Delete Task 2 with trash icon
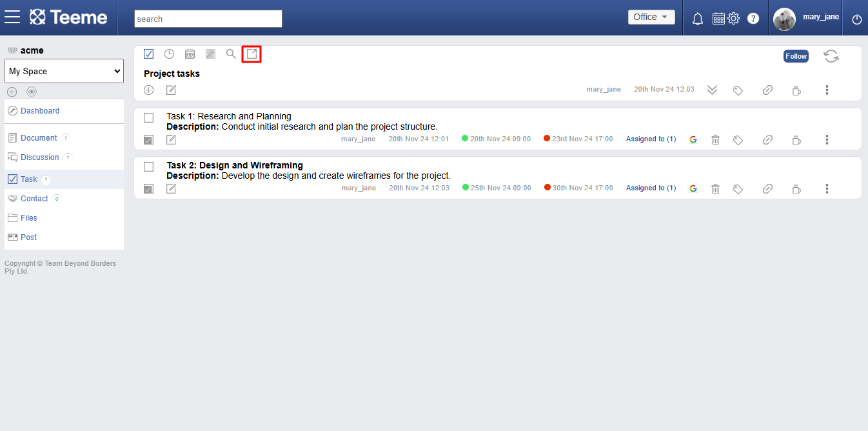This screenshot has height=431, width=868. point(715,188)
